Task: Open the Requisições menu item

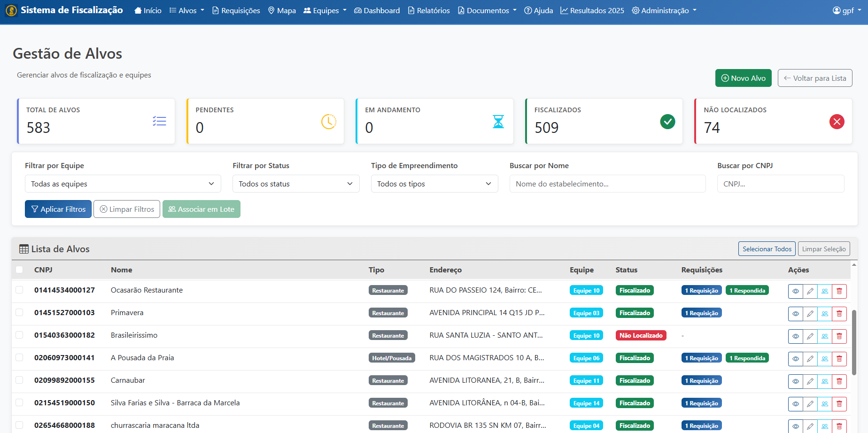Action: coord(236,10)
